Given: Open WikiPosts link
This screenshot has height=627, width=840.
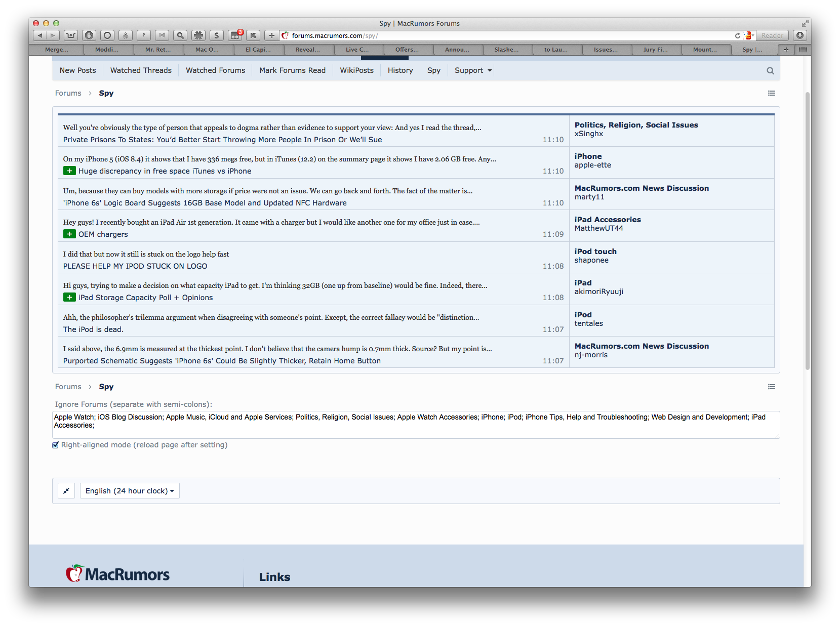Looking at the screenshot, I should coord(357,71).
